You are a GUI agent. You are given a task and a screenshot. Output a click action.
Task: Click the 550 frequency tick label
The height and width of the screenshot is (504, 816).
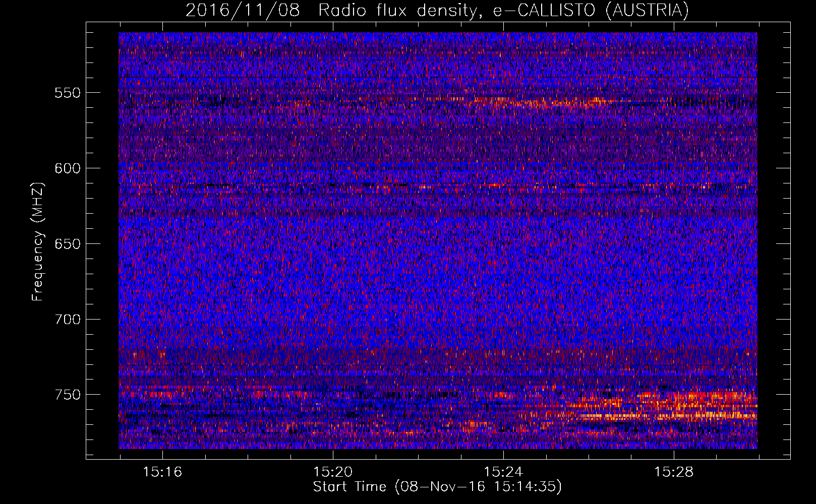point(68,93)
